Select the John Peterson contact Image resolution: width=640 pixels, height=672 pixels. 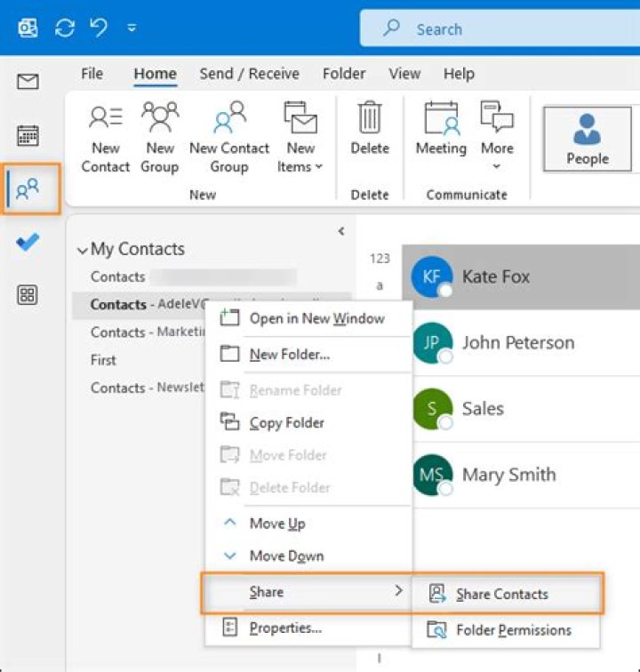pos(518,342)
